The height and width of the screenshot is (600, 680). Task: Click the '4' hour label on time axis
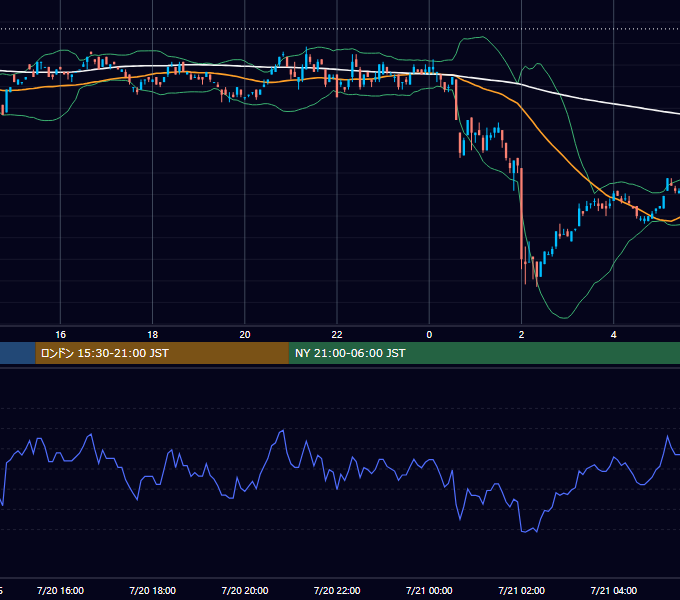[x=614, y=335]
